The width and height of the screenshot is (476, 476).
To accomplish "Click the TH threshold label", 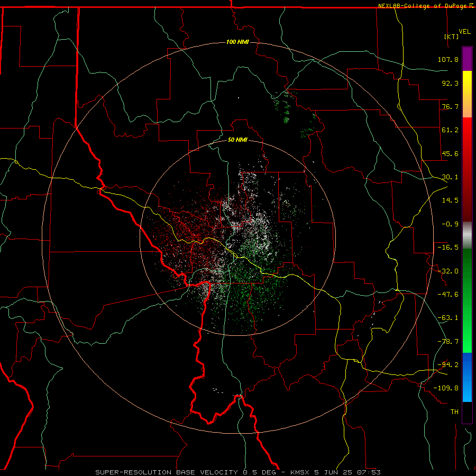I will click(454, 412).
